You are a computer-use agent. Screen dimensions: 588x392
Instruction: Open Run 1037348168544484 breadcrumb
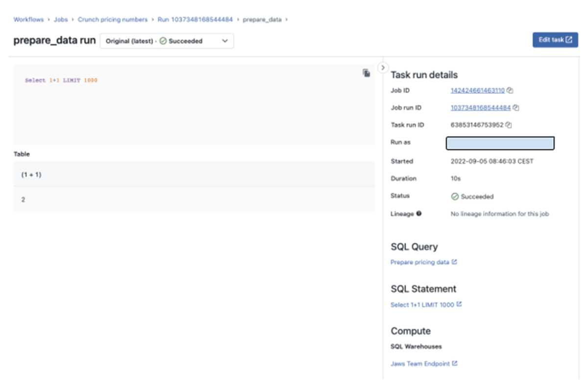coord(195,20)
